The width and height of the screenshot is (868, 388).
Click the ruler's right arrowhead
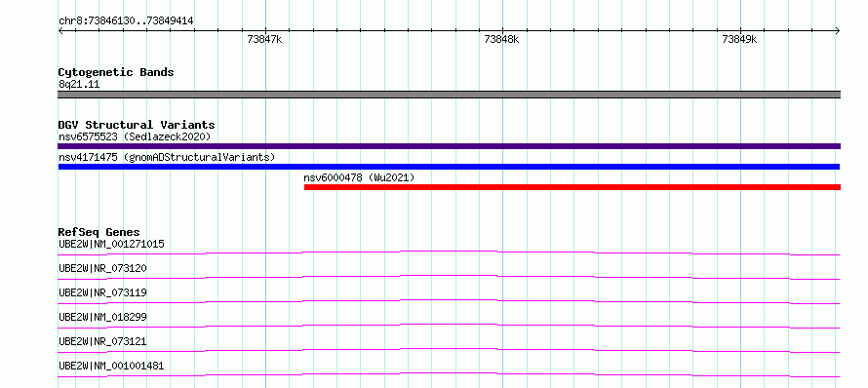coord(838,31)
